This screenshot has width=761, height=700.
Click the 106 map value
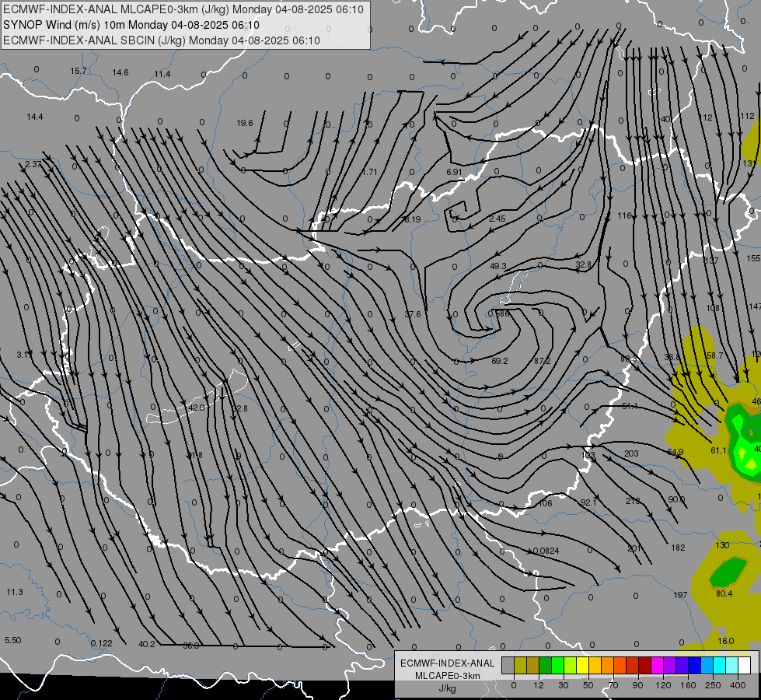point(546,503)
